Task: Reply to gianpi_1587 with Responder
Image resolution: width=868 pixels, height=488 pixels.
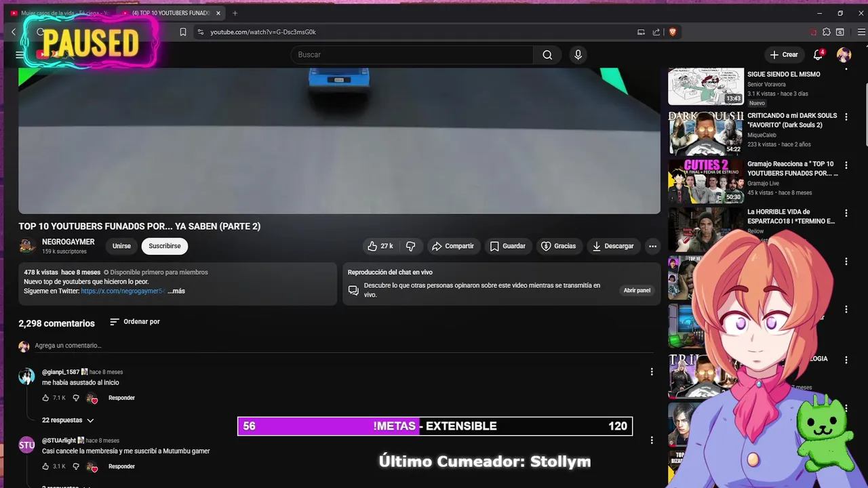Action: (x=121, y=398)
